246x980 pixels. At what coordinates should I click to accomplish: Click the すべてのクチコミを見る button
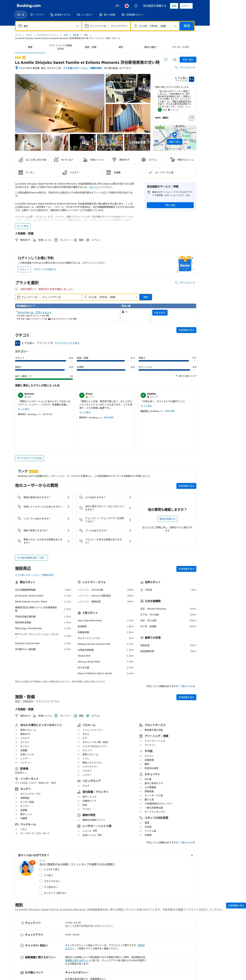pyautogui.click(x=29, y=458)
